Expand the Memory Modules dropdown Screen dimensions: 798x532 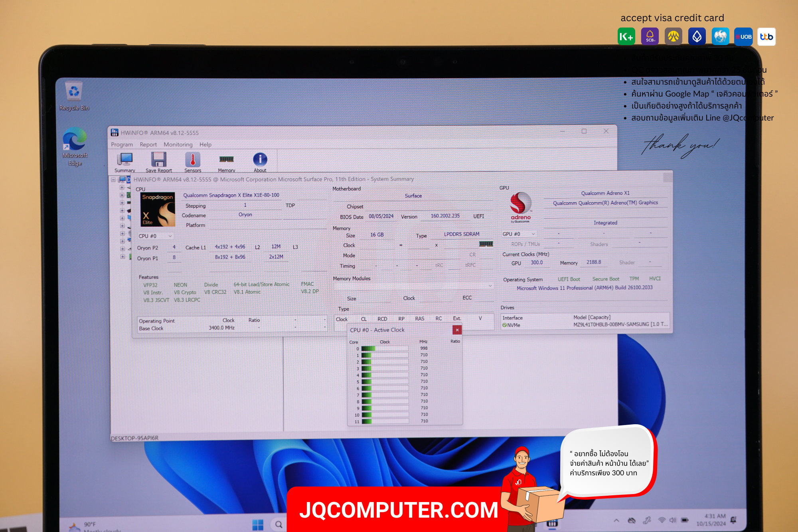pos(414,286)
